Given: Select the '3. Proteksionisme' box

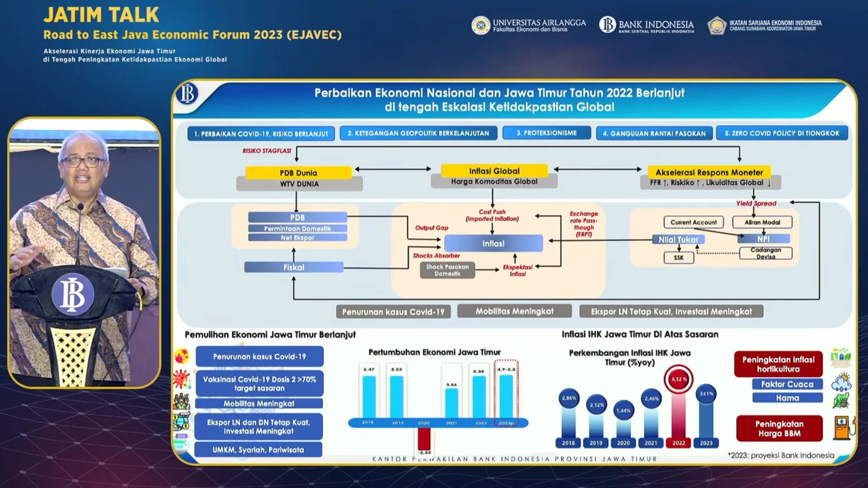Looking at the screenshot, I should [546, 133].
